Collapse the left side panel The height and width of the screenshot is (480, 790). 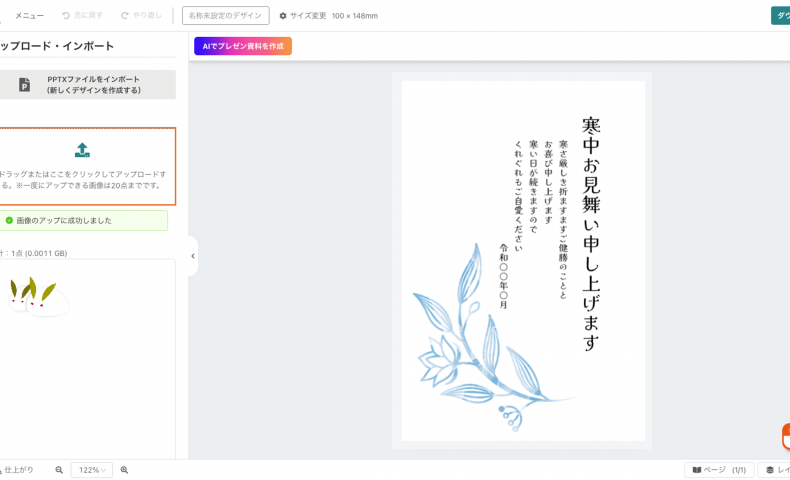click(x=192, y=256)
